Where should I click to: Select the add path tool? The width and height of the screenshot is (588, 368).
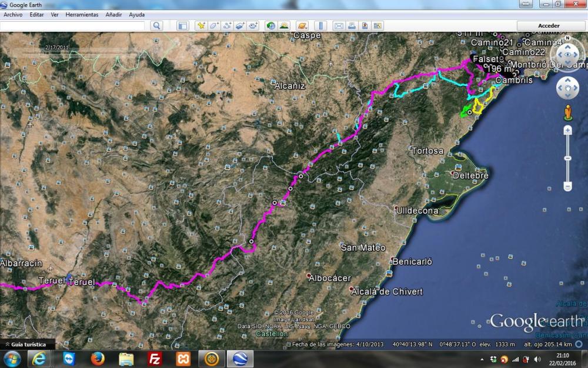[x=227, y=26]
